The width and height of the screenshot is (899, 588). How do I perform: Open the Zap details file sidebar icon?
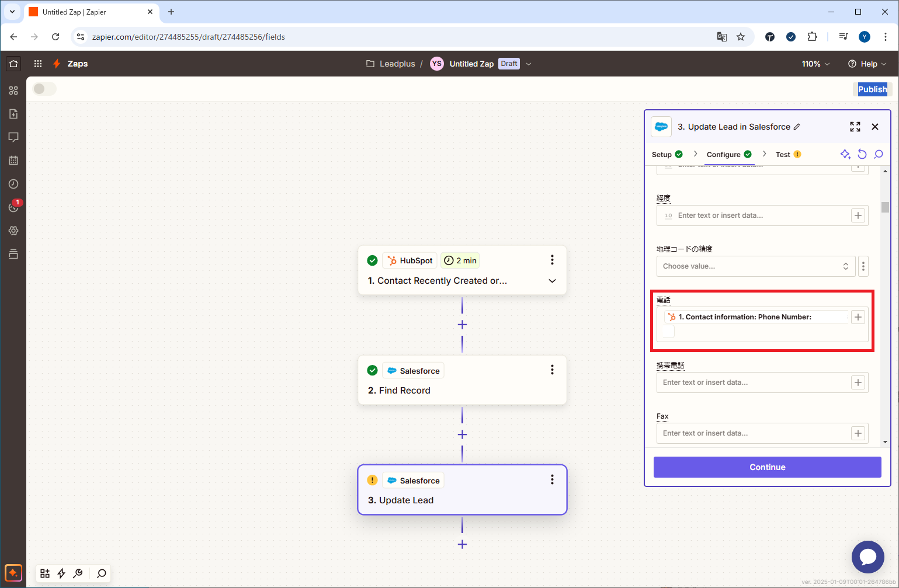13,114
